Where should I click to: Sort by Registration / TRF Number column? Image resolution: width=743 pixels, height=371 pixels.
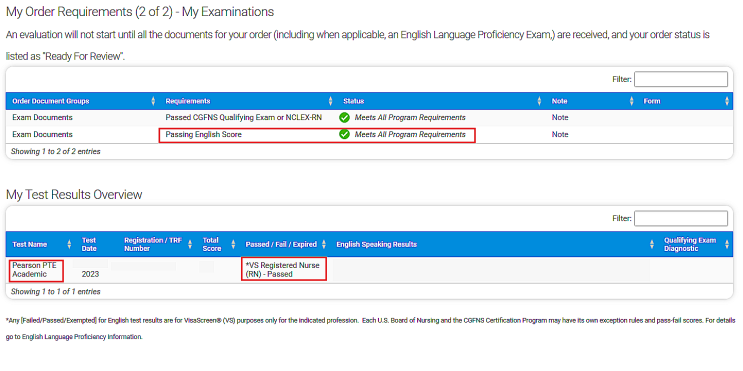click(x=157, y=244)
